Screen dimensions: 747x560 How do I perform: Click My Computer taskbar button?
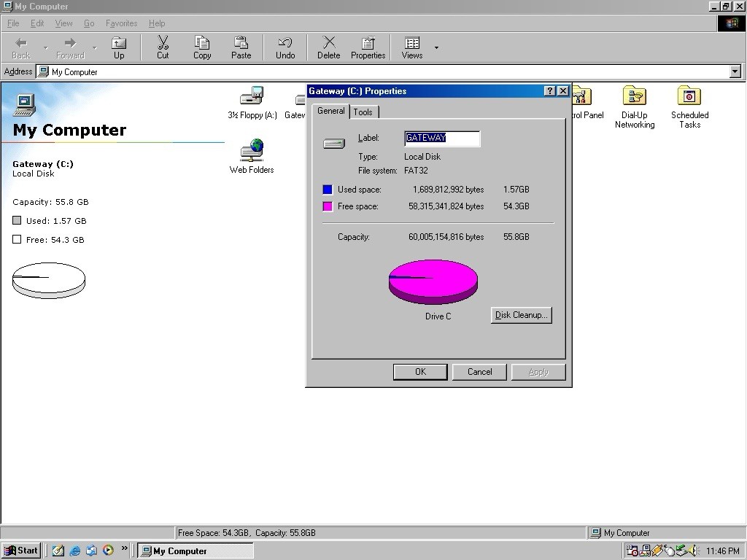[x=196, y=551]
